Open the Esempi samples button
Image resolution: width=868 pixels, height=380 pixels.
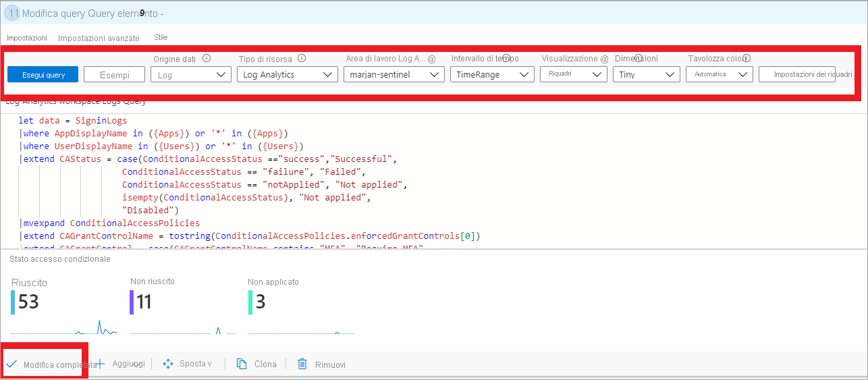[x=115, y=75]
